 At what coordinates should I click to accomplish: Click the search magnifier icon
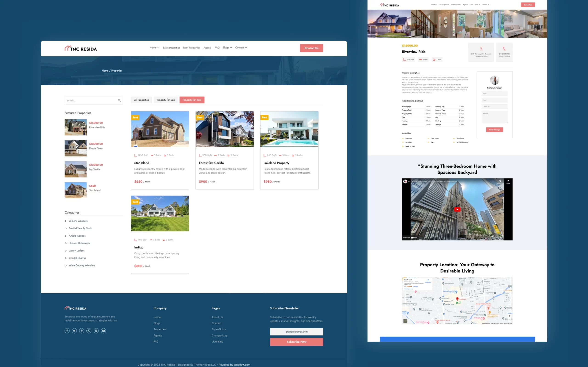(x=119, y=100)
